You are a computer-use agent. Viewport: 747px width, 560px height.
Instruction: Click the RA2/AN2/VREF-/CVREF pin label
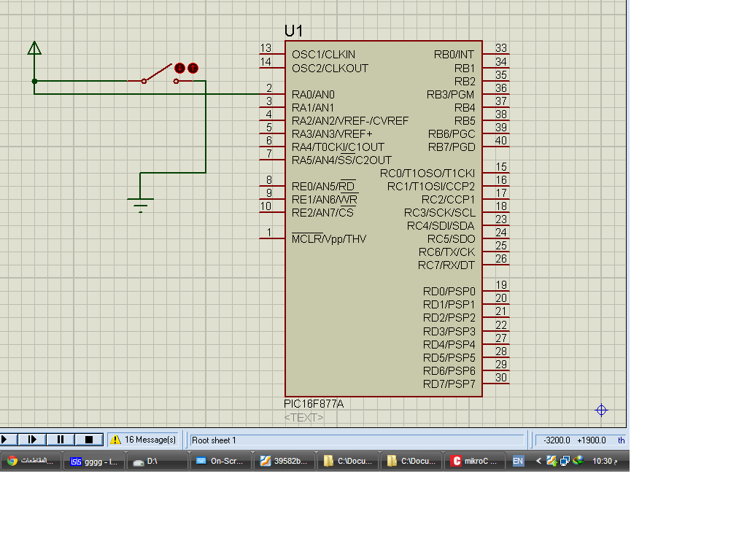[350, 121]
